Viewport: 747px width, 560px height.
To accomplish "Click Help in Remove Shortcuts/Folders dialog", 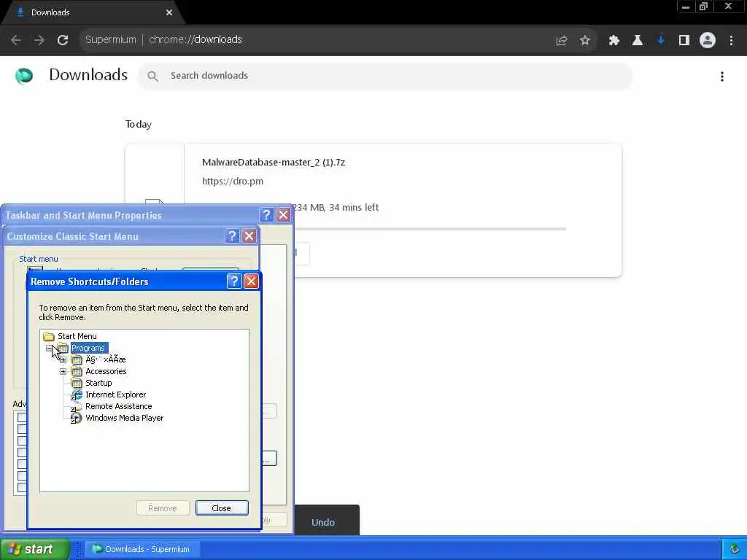I will 234,281.
